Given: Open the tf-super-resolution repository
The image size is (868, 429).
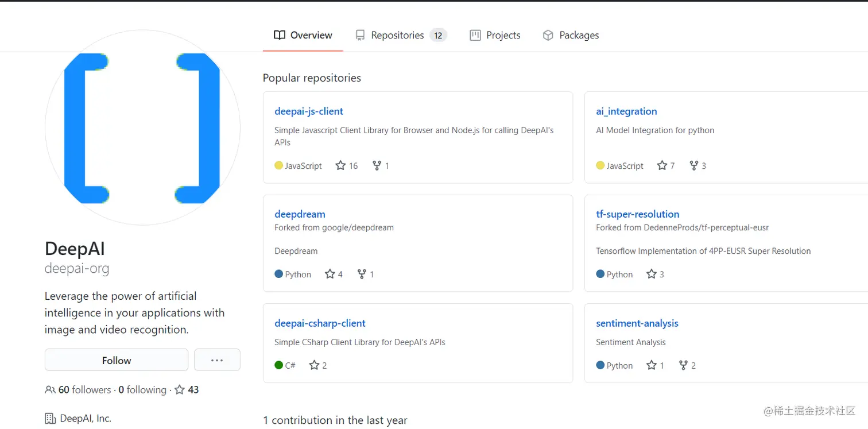Looking at the screenshot, I should (637, 214).
